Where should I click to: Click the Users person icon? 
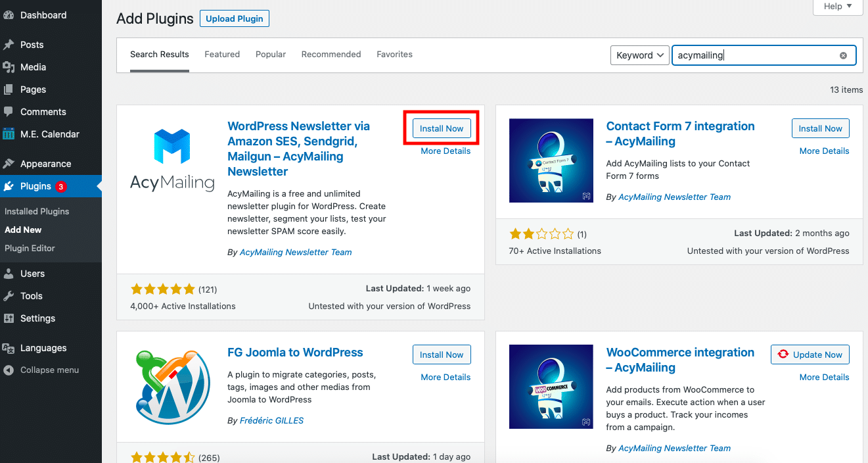tap(9, 274)
